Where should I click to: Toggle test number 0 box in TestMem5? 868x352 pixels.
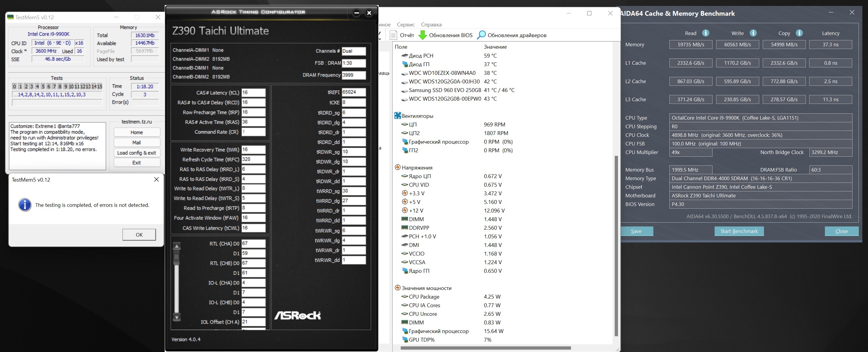click(14, 86)
